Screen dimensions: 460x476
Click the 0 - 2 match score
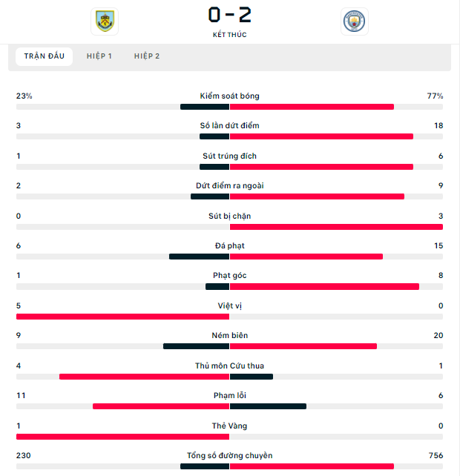tap(230, 15)
